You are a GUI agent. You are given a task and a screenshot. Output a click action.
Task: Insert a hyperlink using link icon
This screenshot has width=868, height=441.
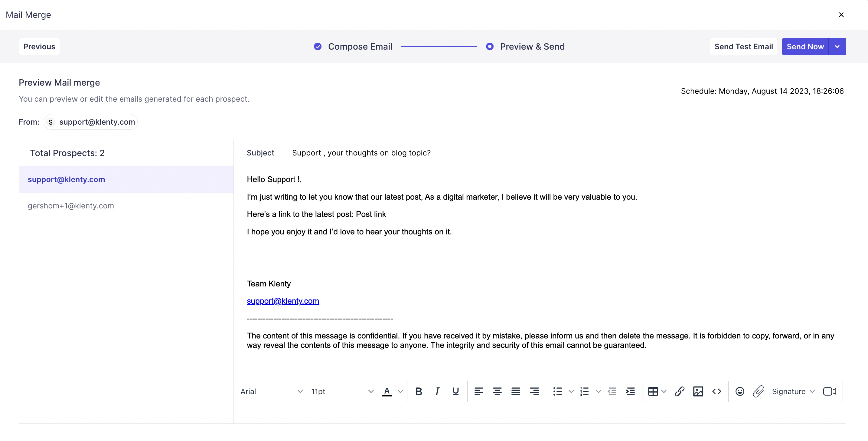tap(679, 391)
